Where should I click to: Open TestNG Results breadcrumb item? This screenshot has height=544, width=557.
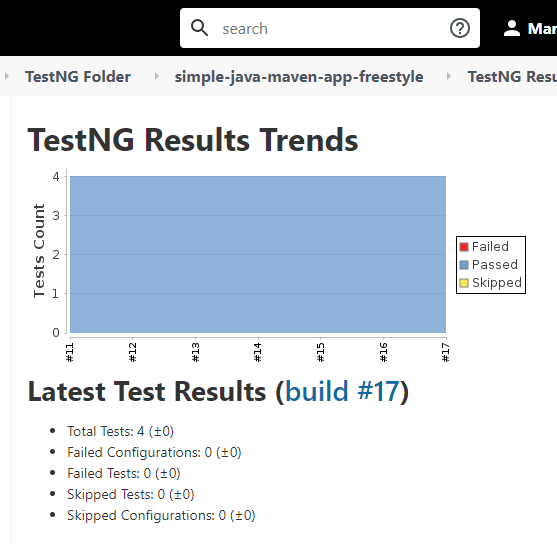point(512,77)
